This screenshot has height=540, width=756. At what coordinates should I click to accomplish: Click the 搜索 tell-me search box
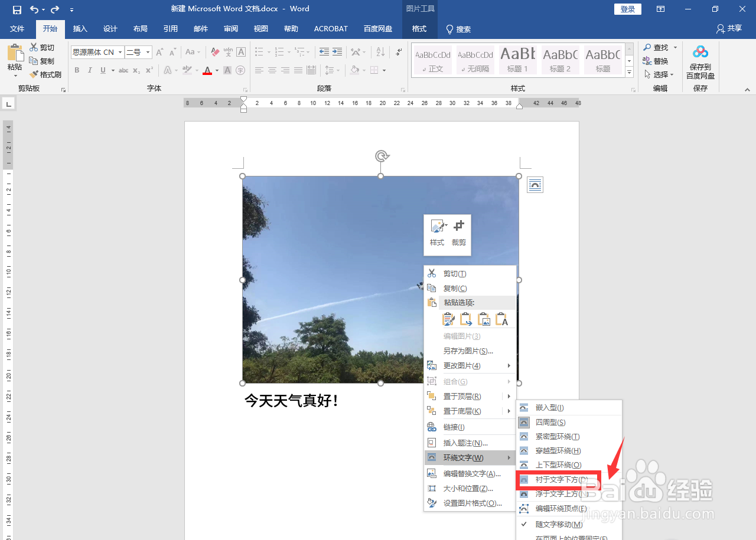(x=458, y=29)
